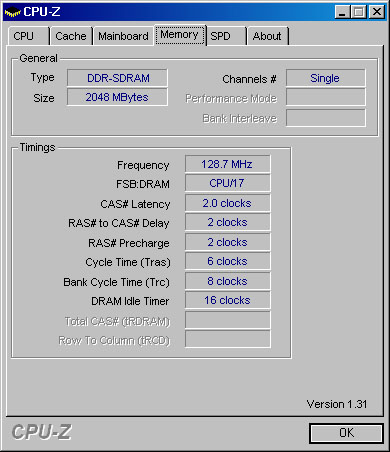Click the General group heading

click(x=38, y=58)
